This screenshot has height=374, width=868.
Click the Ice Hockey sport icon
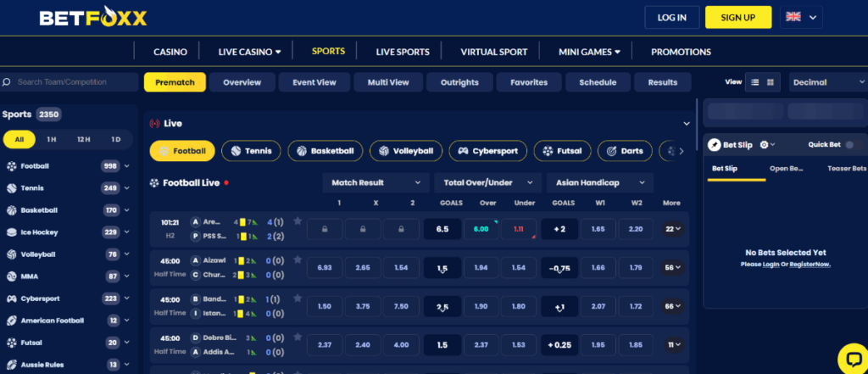click(11, 232)
